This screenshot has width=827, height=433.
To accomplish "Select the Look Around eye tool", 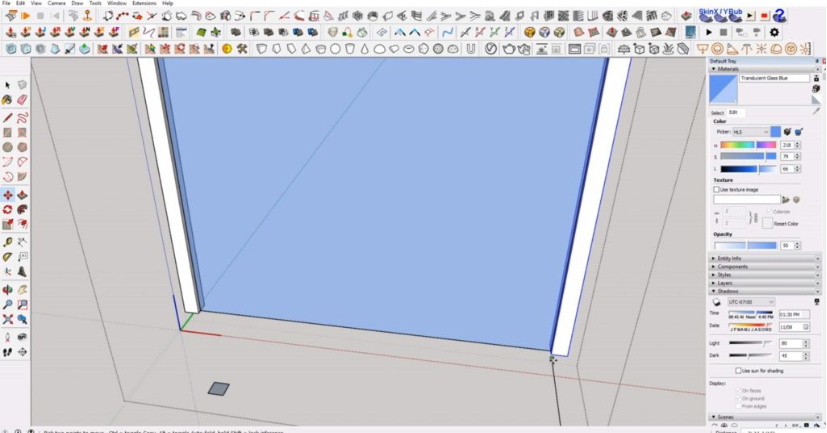I will tap(22, 337).
